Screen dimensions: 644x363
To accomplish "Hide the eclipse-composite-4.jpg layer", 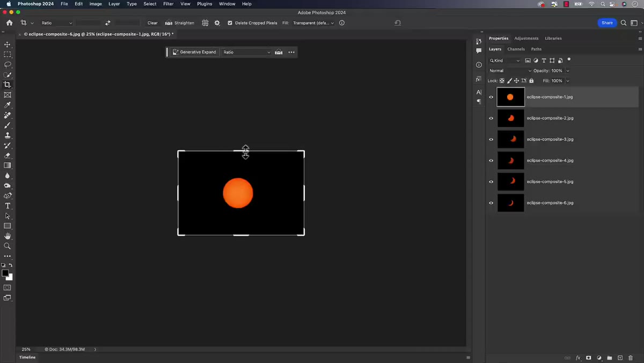I will point(491,161).
